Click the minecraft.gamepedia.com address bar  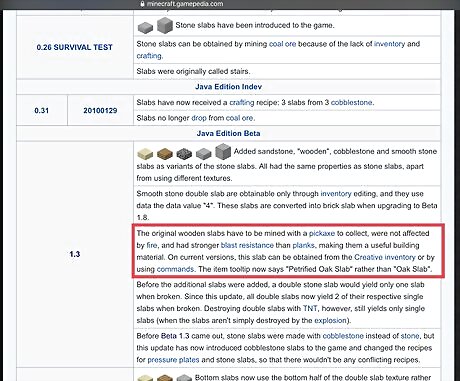(x=185, y=4)
